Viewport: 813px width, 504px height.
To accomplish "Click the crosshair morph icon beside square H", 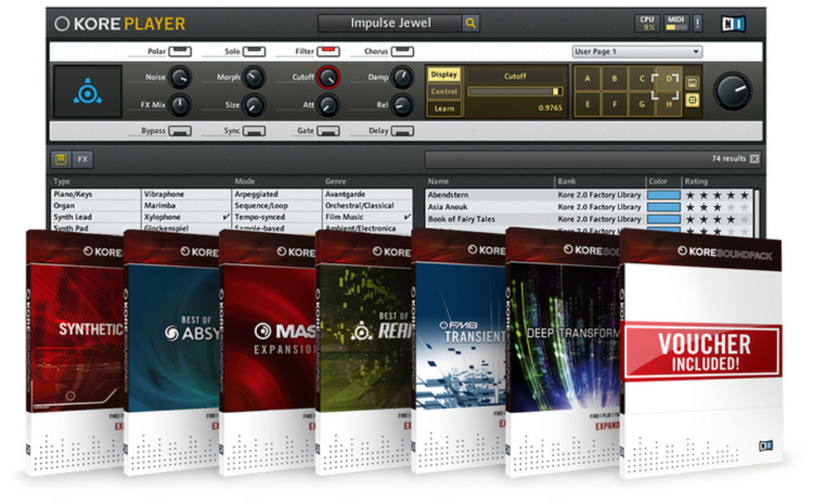I will (x=692, y=100).
